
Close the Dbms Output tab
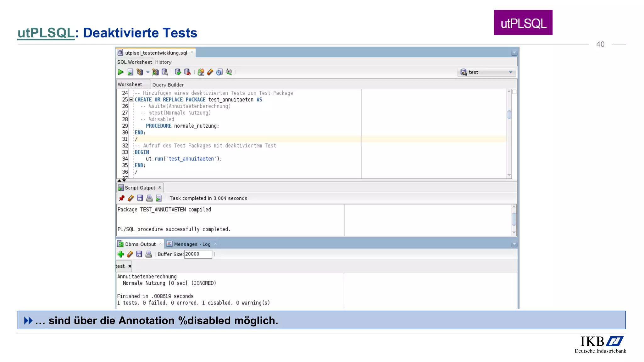click(160, 244)
